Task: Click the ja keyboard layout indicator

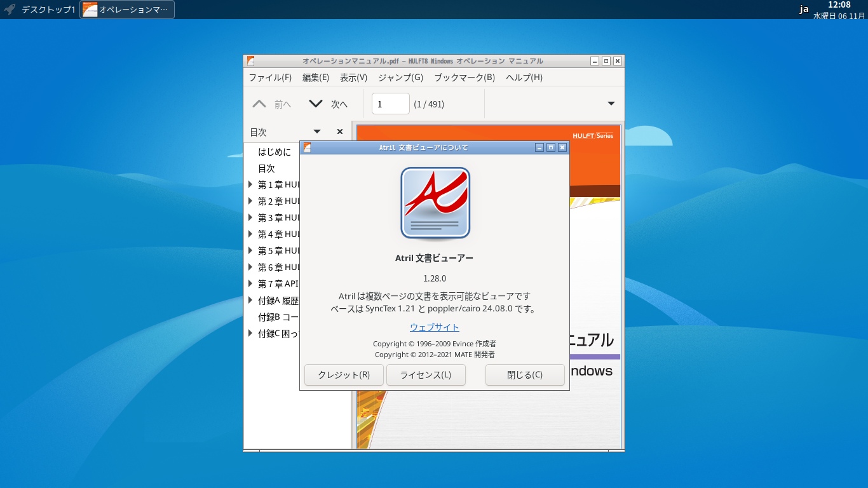Action: pyautogui.click(x=804, y=10)
